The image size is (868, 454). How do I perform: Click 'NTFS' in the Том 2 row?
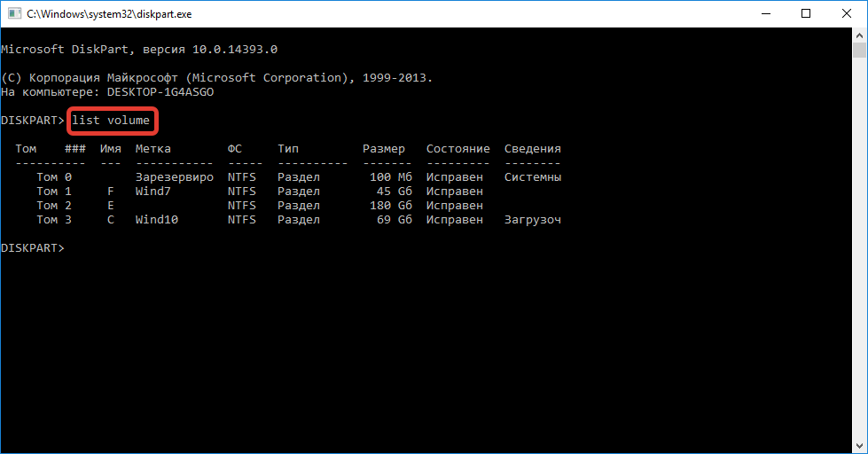(x=242, y=206)
